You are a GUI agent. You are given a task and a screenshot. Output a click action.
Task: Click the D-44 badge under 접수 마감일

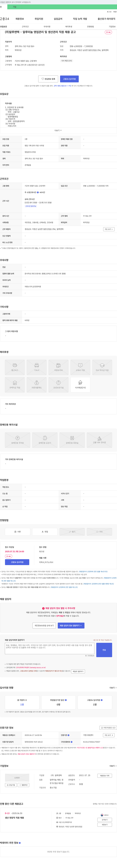pyautogui.click(x=8, y=556)
